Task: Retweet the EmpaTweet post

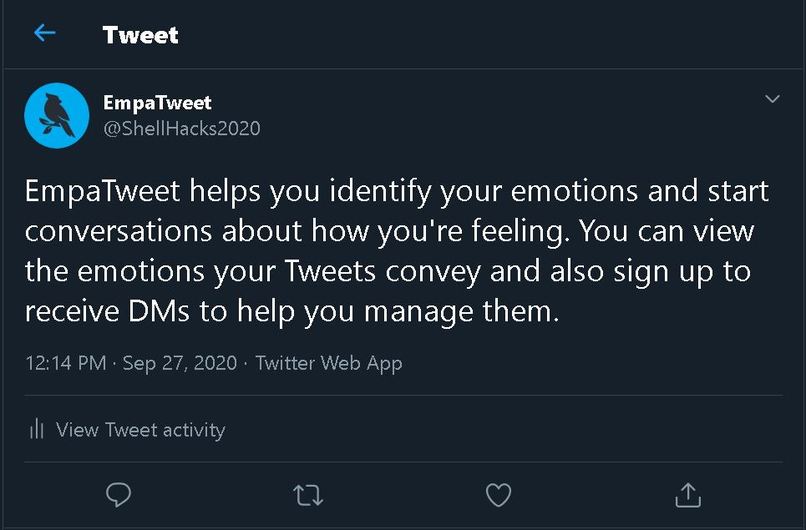Action: point(308,496)
